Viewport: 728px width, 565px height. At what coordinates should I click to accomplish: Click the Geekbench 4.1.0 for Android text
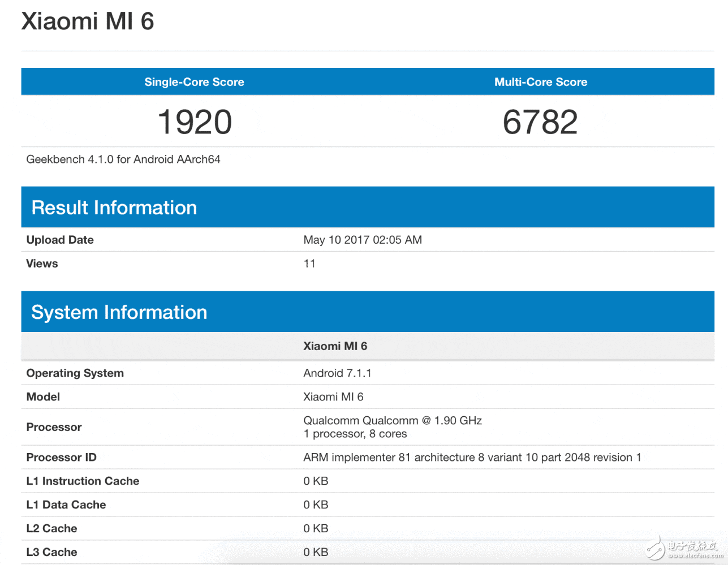click(x=123, y=159)
